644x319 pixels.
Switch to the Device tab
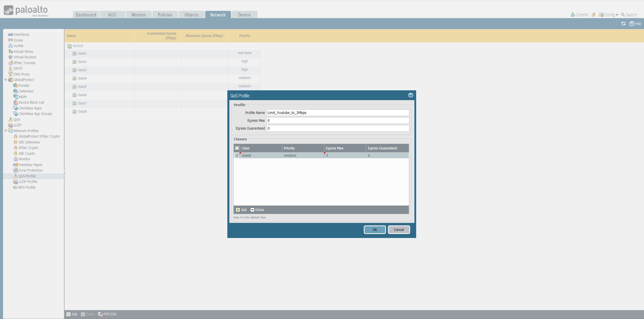[244, 15]
